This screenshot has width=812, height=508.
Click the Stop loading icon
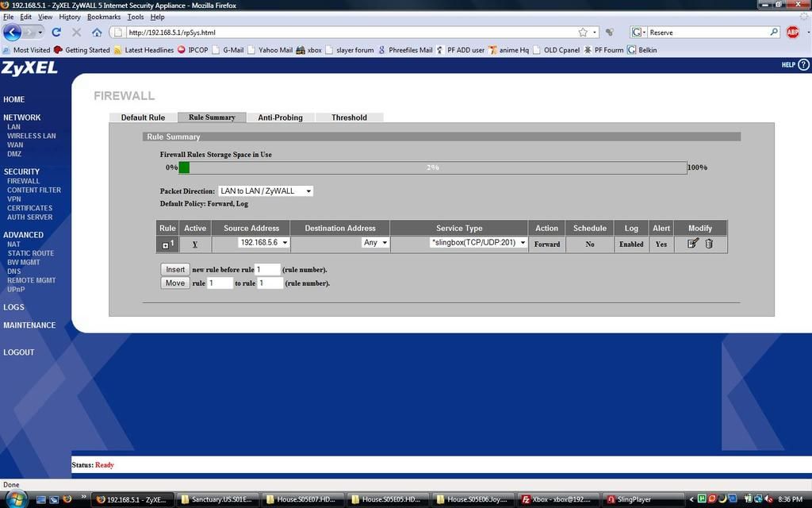[77, 32]
